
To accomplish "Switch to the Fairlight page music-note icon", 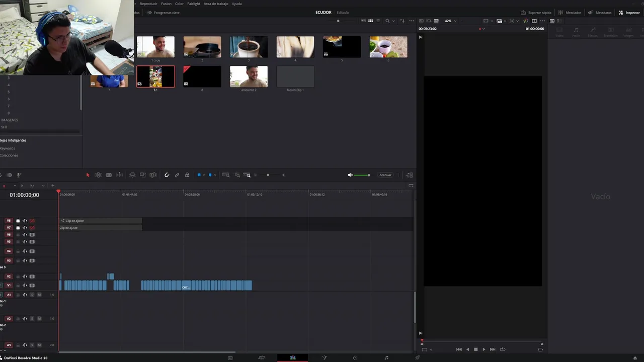I will [386, 358].
